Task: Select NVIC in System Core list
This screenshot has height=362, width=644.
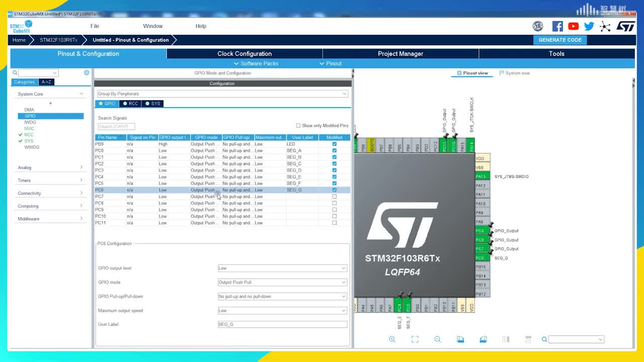Action: click(x=29, y=129)
